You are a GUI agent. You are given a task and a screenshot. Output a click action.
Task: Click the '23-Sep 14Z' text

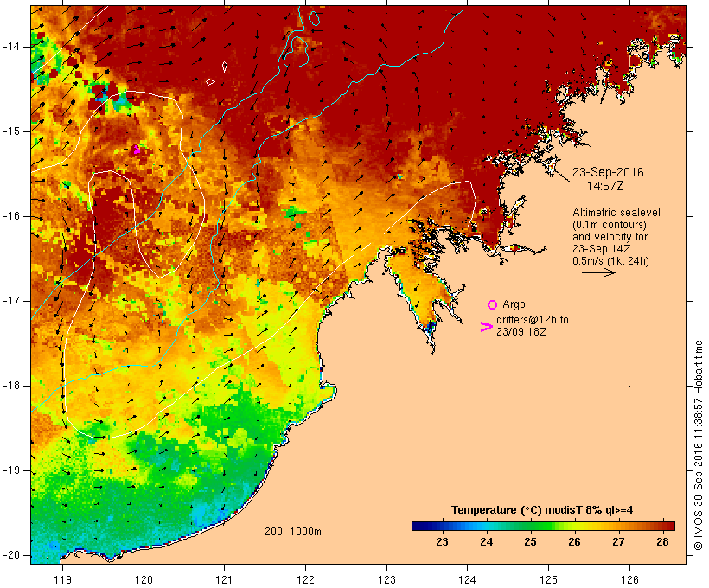pyautogui.click(x=602, y=249)
